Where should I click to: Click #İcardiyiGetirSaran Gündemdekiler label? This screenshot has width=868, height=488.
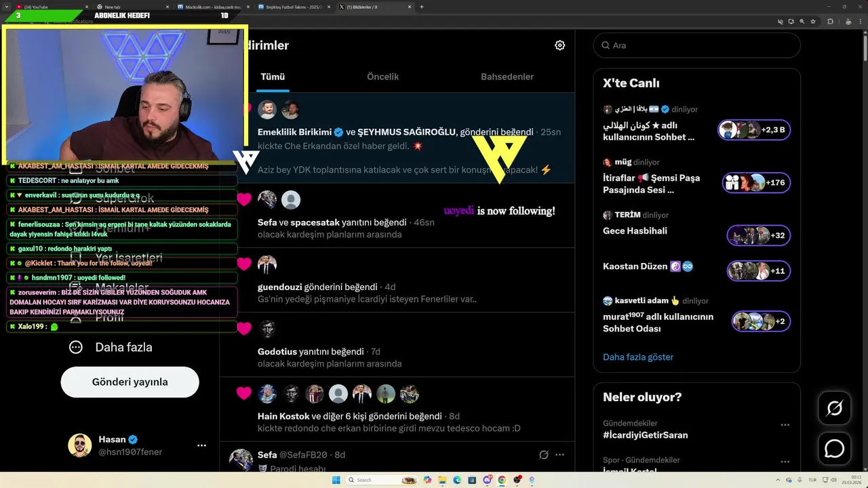[630, 424]
